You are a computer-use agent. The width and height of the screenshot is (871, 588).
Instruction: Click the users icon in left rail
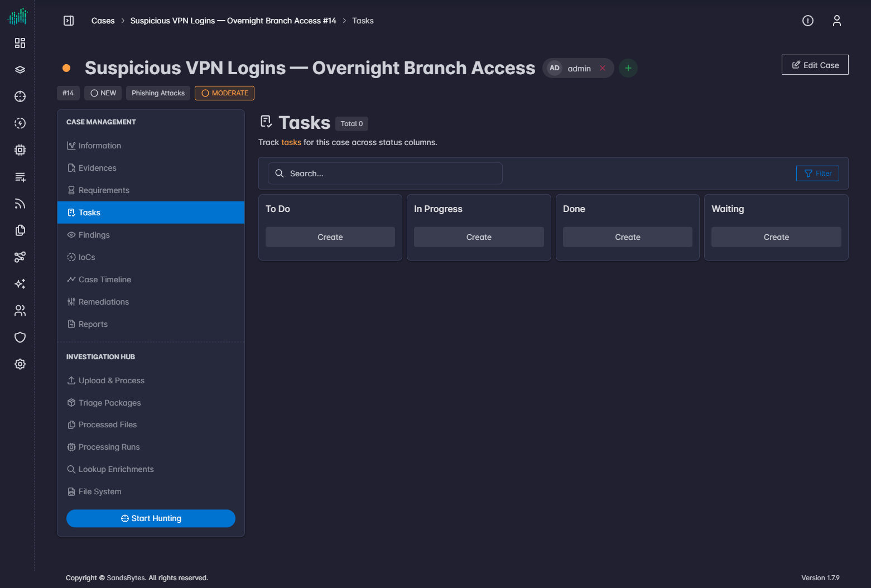20,311
